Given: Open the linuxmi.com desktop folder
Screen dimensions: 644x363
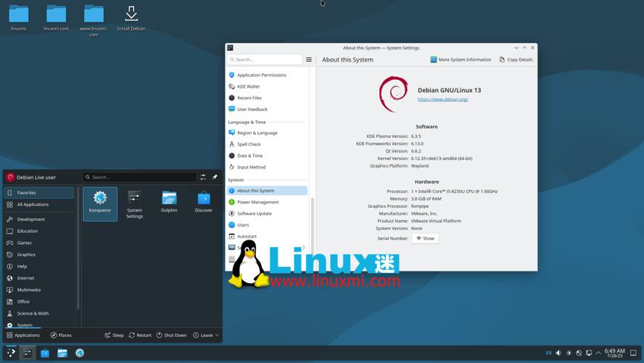Looking at the screenshot, I should [57, 17].
